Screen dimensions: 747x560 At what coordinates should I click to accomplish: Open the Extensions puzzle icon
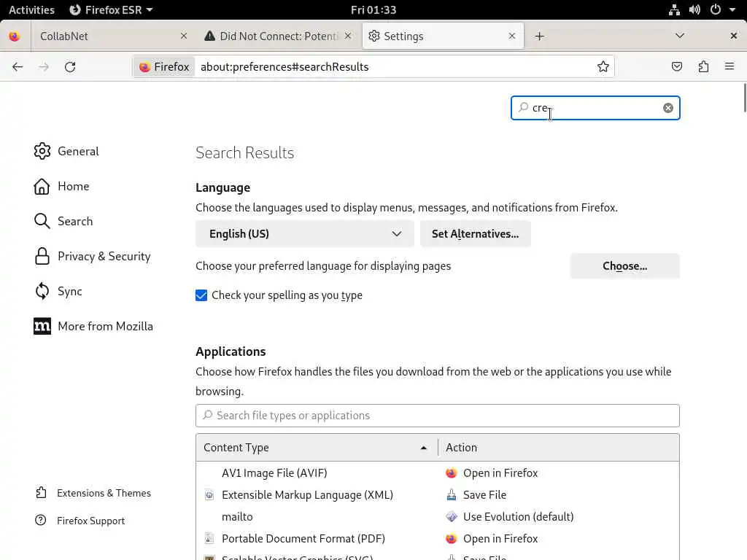point(703,67)
